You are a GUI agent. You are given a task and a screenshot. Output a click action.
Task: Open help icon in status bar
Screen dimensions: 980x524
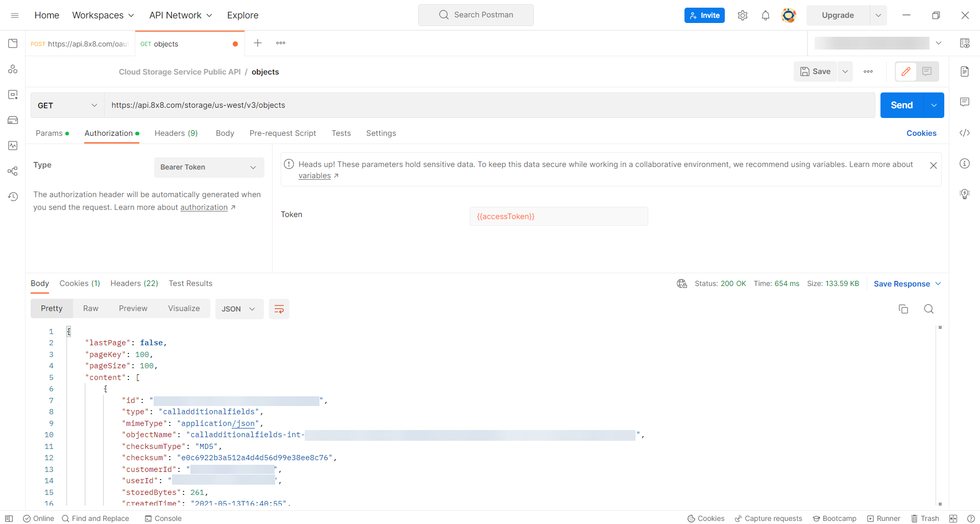pyautogui.click(x=971, y=518)
